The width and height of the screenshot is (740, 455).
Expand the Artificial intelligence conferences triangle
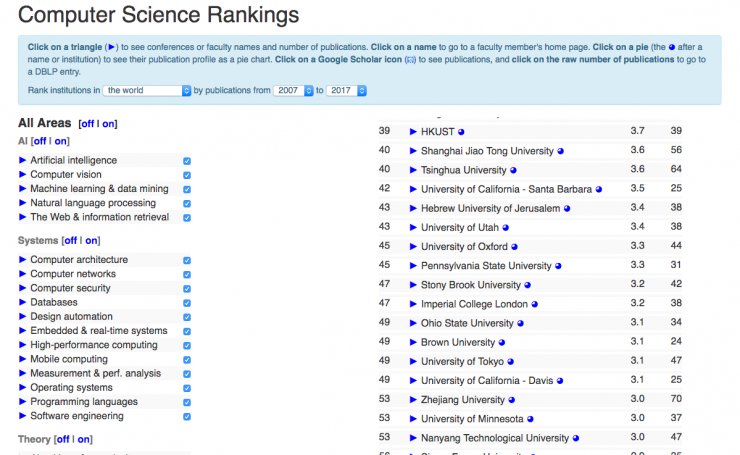23,160
